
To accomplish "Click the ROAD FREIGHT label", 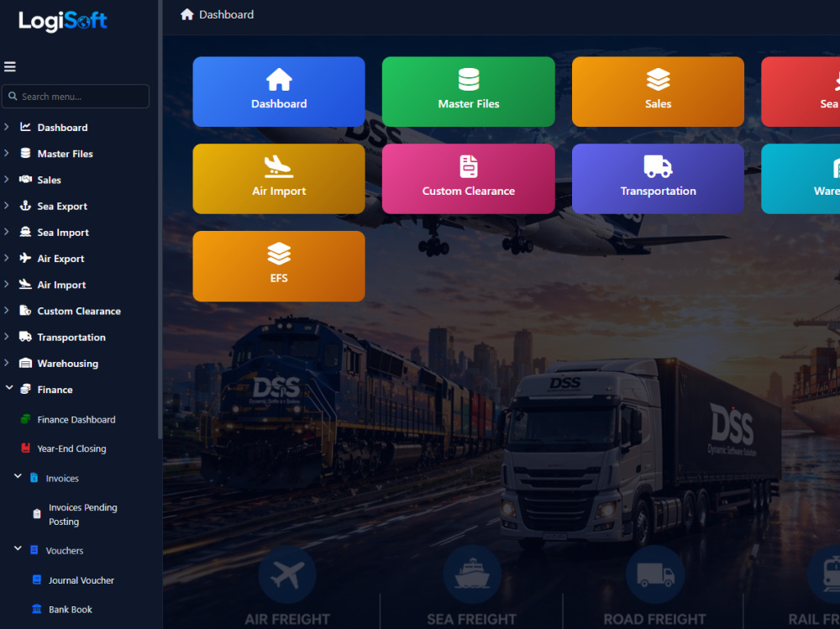I will [x=654, y=620].
